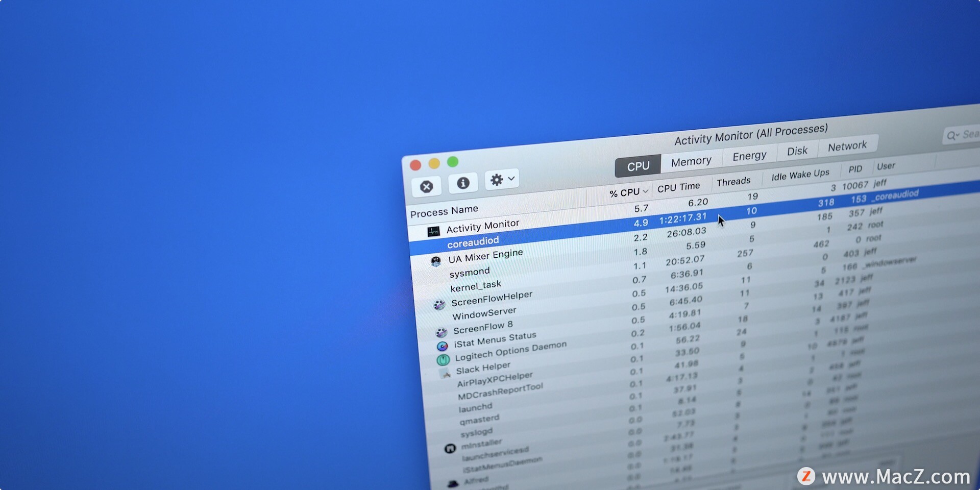Switch to the CPU tab
This screenshot has width=980, height=490.
point(638,166)
